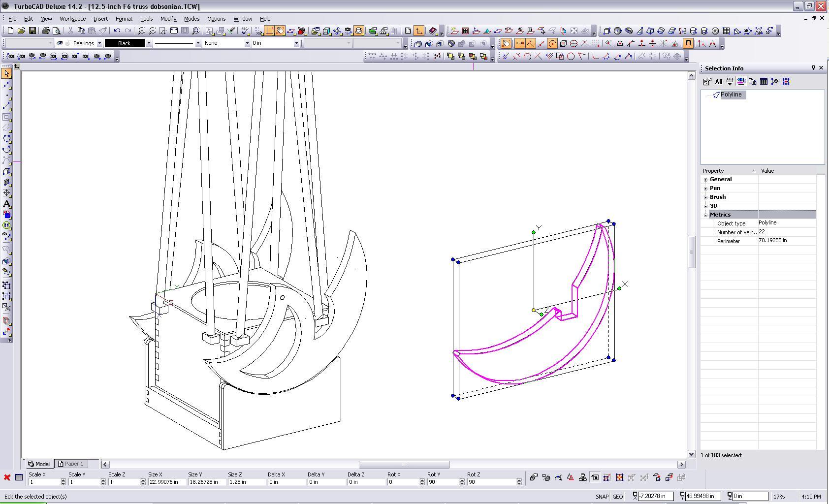Click the Black pen color swatch
Image resolution: width=829 pixels, height=504 pixels.
125,43
